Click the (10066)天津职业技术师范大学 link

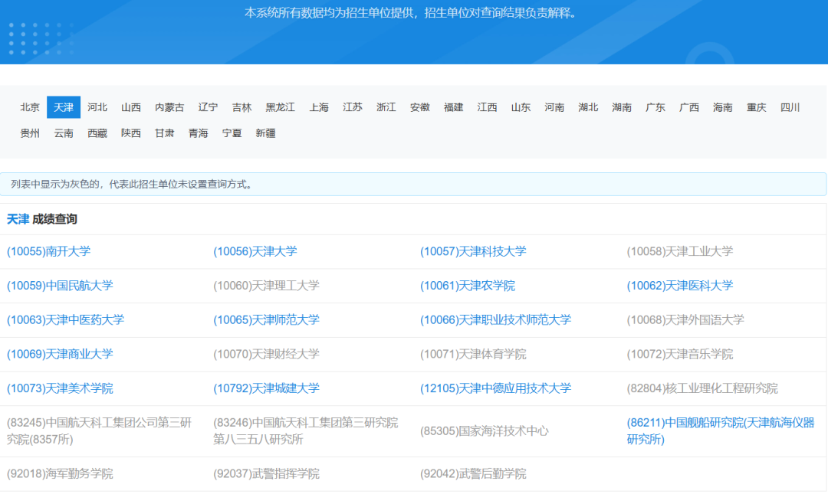click(x=495, y=319)
